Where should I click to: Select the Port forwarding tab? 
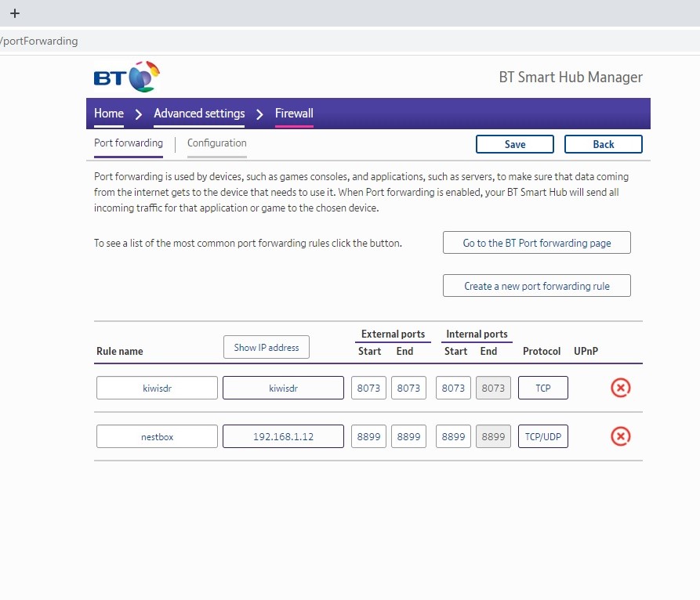pos(129,143)
